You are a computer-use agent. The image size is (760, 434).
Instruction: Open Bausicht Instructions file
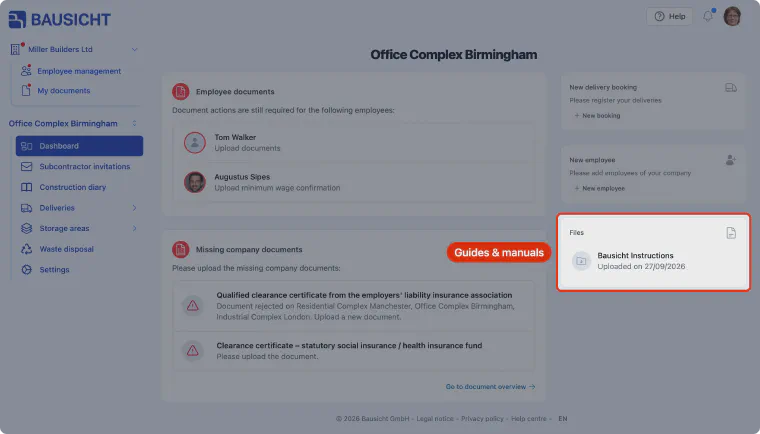tap(653, 261)
